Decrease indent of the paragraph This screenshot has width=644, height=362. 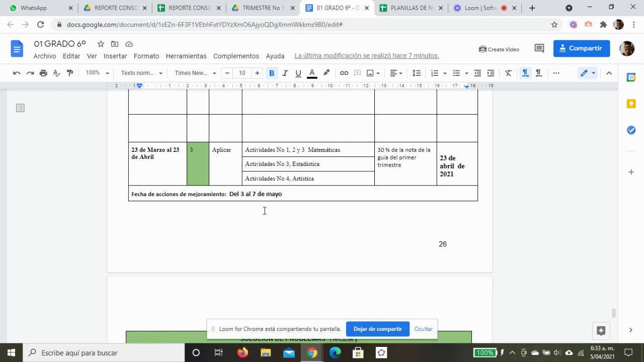click(x=477, y=73)
